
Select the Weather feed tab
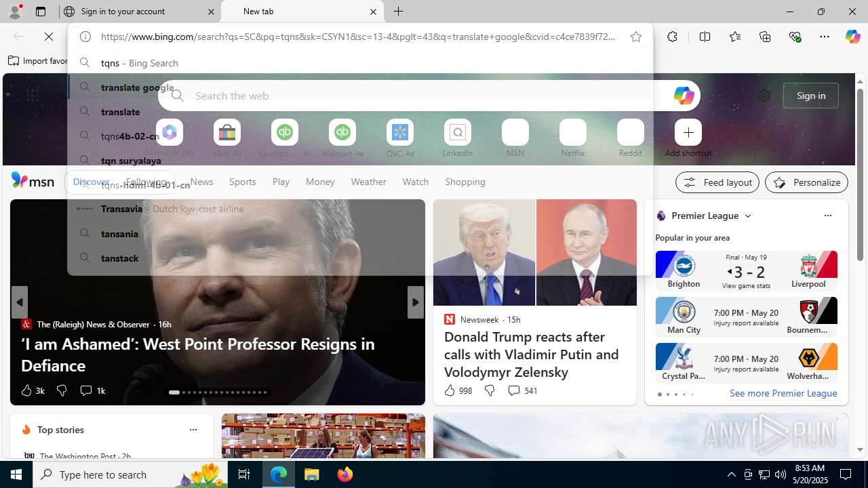click(368, 182)
